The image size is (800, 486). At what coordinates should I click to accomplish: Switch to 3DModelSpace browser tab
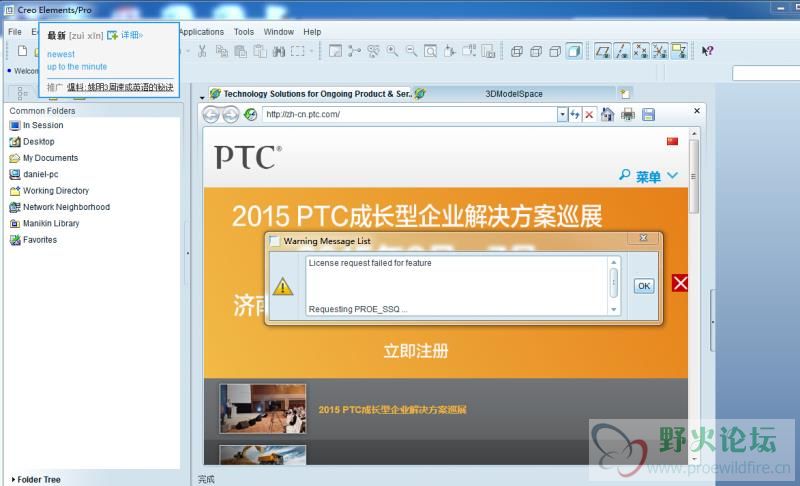(x=513, y=94)
